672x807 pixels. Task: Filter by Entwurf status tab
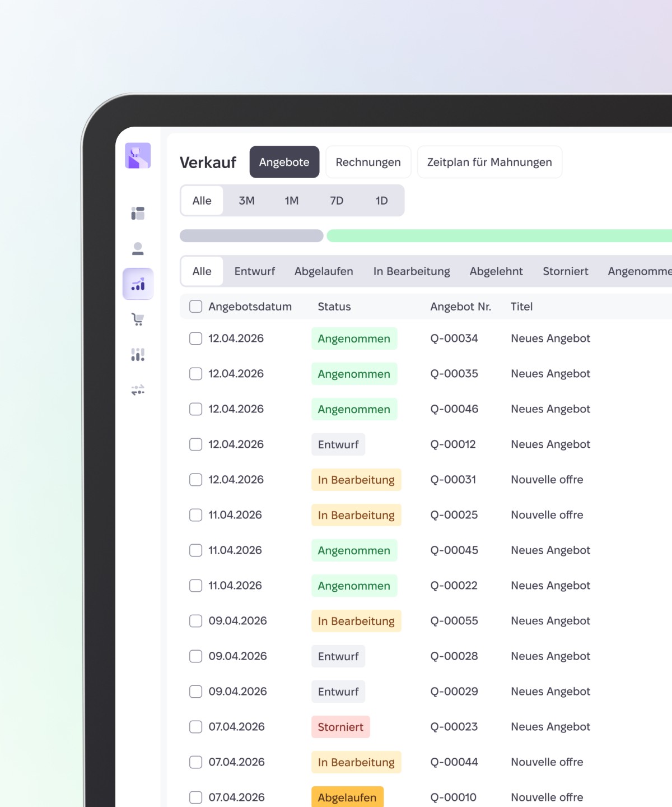[x=255, y=271]
